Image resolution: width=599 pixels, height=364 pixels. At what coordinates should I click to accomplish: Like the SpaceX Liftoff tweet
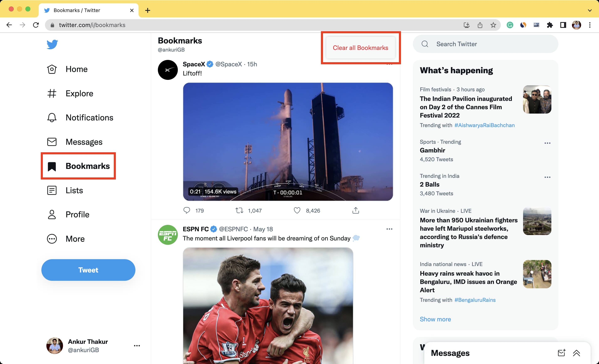pyautogui.click(x=297, y=210)
